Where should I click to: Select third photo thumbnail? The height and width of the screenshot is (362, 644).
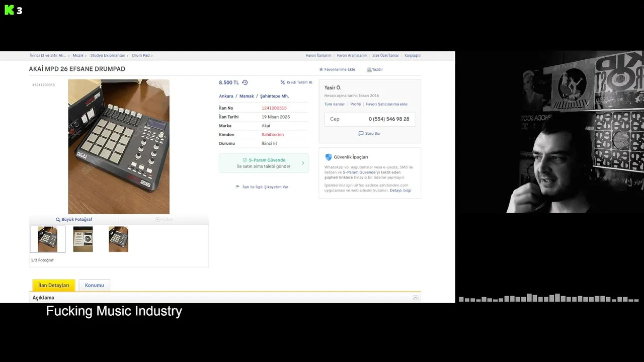point(118,239)
